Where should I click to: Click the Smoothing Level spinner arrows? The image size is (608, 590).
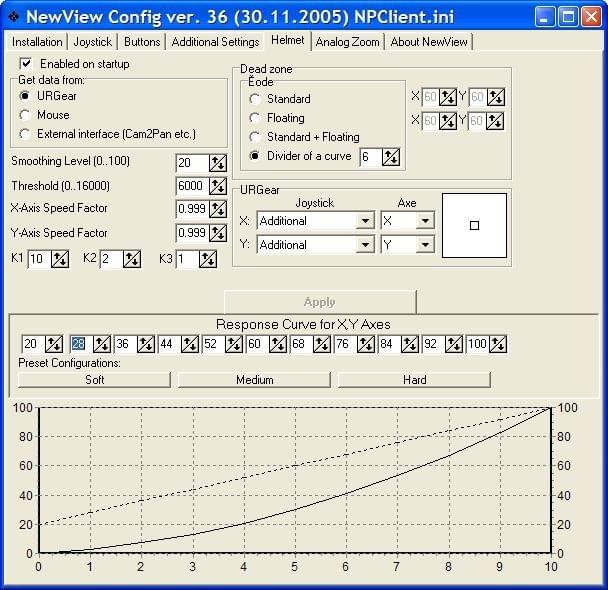[x=217, y=162]
